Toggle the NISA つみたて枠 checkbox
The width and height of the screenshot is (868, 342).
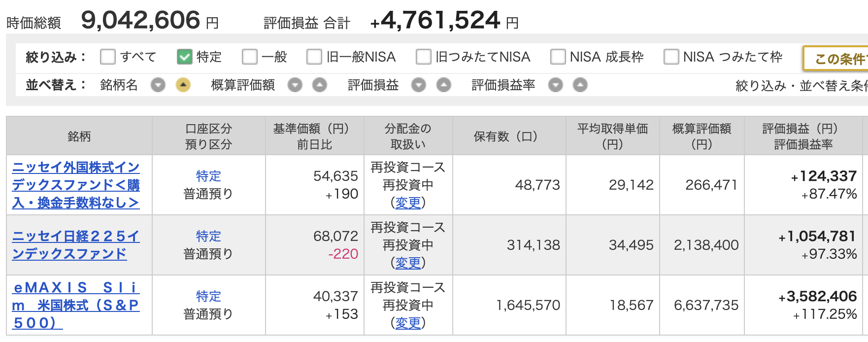[x=671, y=57]
